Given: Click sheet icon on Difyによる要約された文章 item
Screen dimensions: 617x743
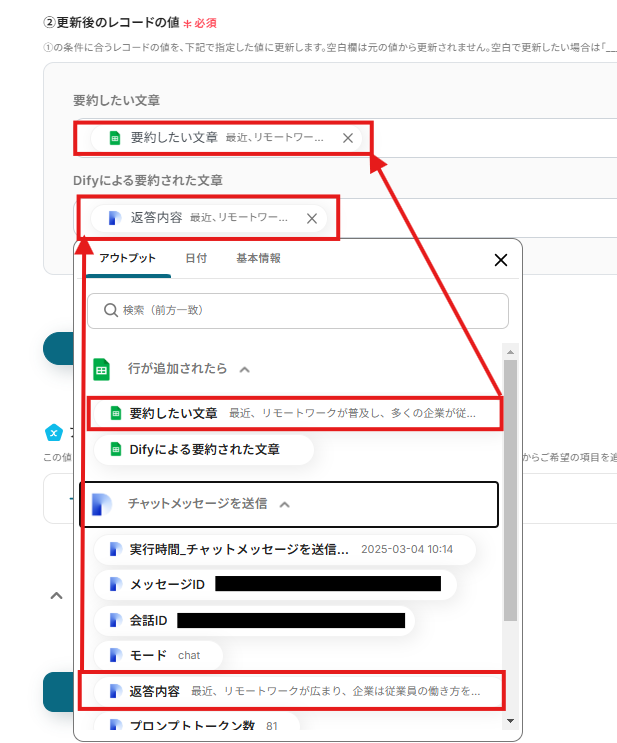Looking at the screenshot, I should pyautogui.click(x=116, y=449).
